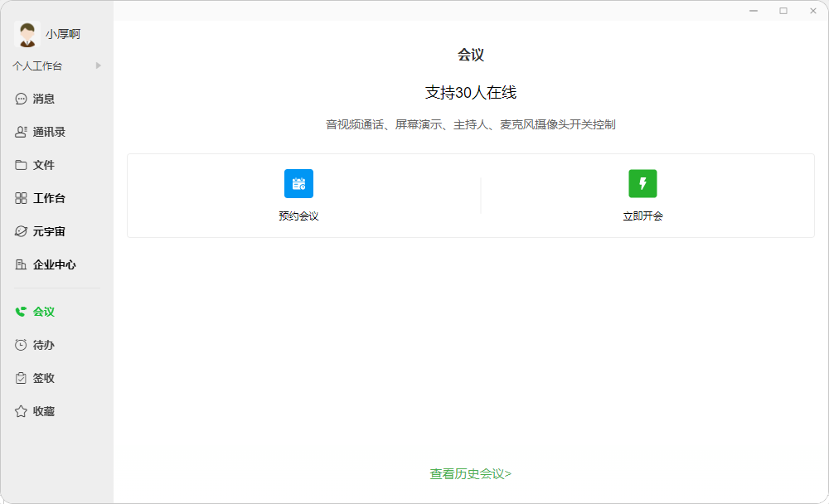
Task: Open the 工作台 workbench section
Action: pyautogui.click(x=49, y=198)
